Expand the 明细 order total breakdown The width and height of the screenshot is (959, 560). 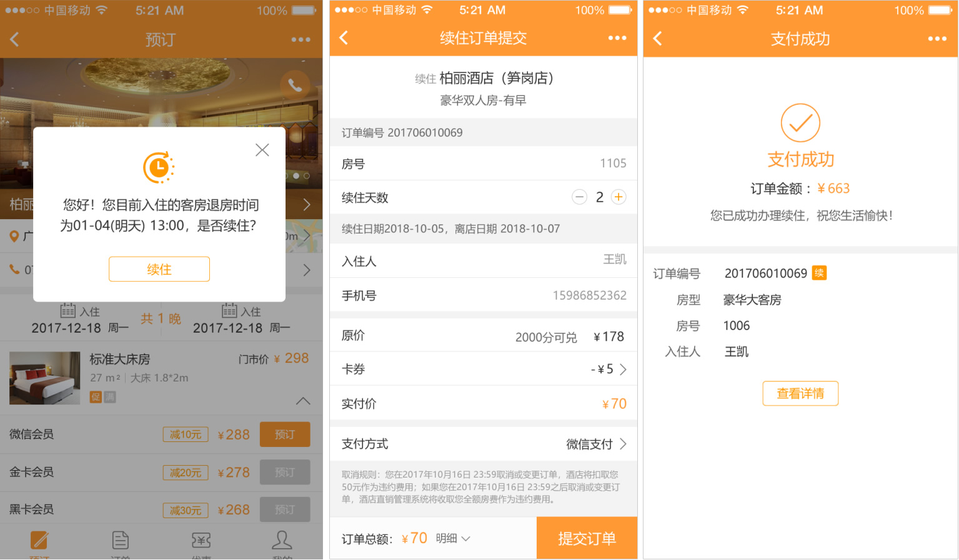pos(453,538)
